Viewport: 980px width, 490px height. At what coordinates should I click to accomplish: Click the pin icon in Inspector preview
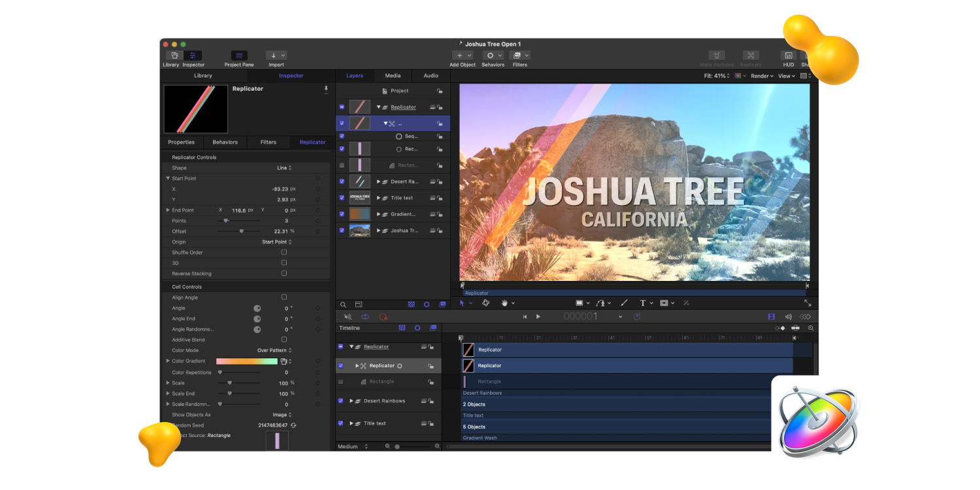(x=326, y=89)
